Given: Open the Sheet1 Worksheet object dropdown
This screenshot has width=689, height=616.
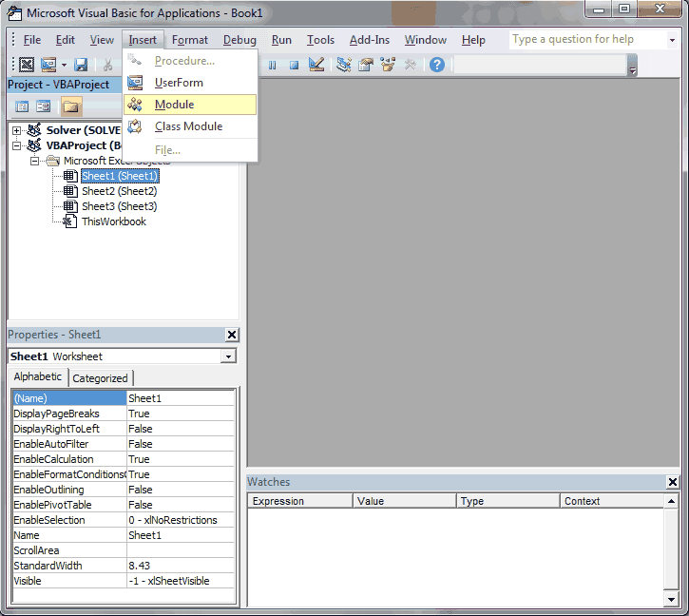Looking at the screenshot, I should (228, 356).
